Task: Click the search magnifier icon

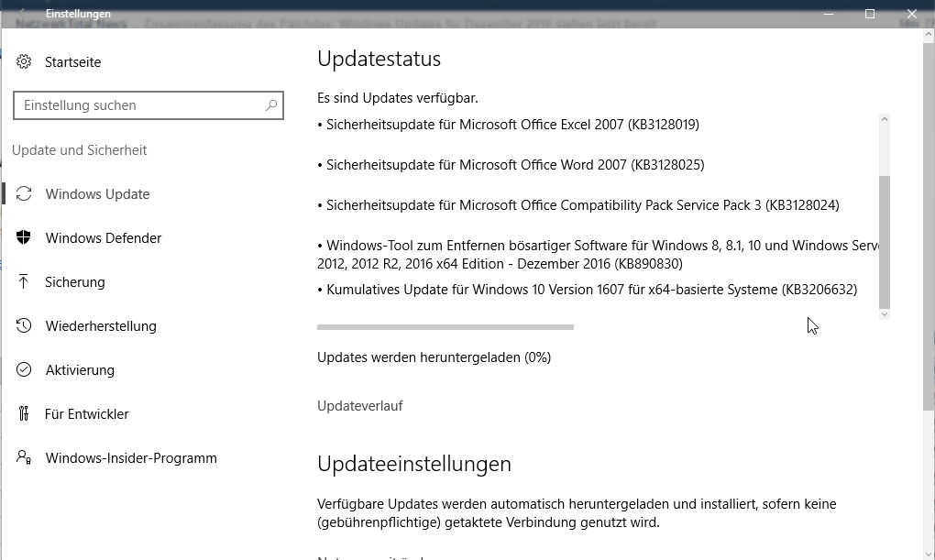Action: click(271, 105)
